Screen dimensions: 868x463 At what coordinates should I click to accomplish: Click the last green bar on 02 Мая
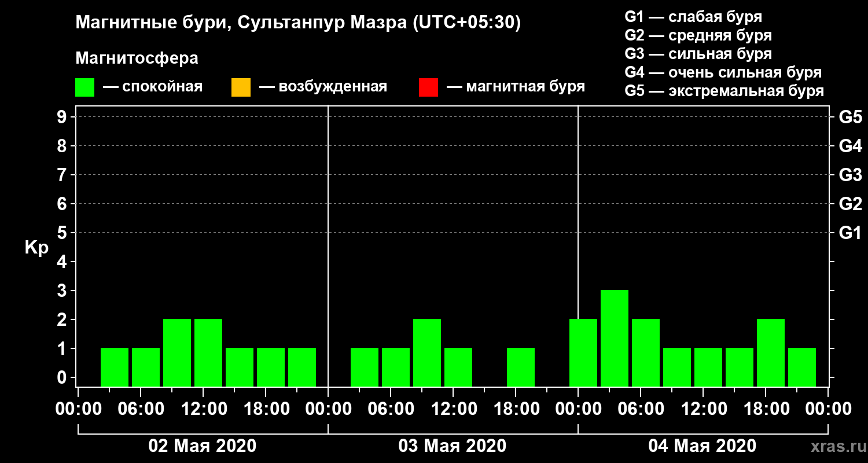[302, 367]
